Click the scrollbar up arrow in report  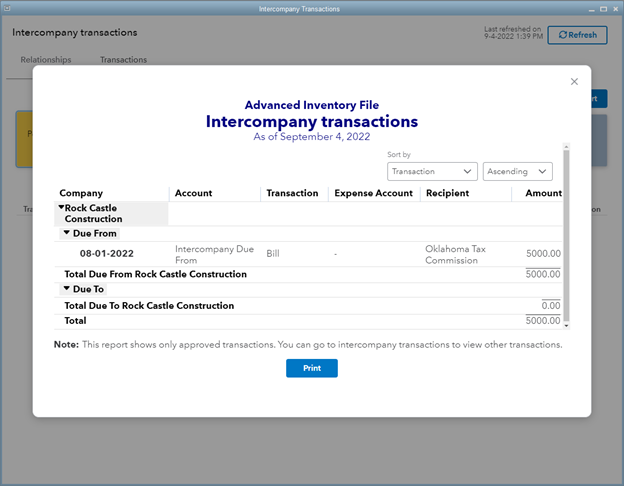click(566, 146)
